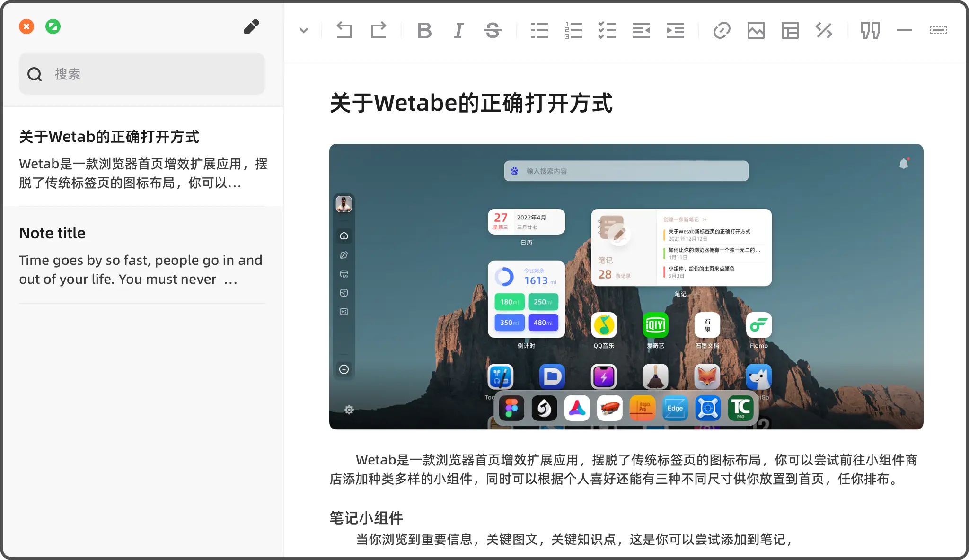The width and height of the screenshot is (969, 560).
Task: Click the 搜索 search field
Action: [x=142, y=74]
